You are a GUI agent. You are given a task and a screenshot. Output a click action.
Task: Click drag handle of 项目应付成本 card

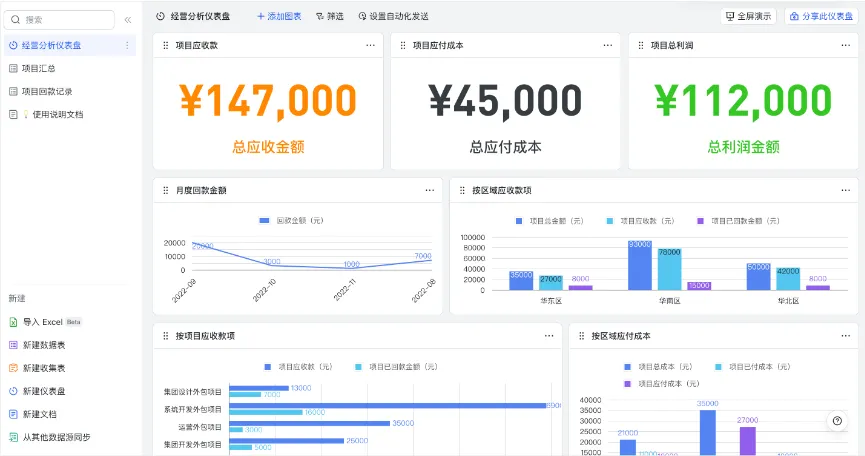point(403,45)
